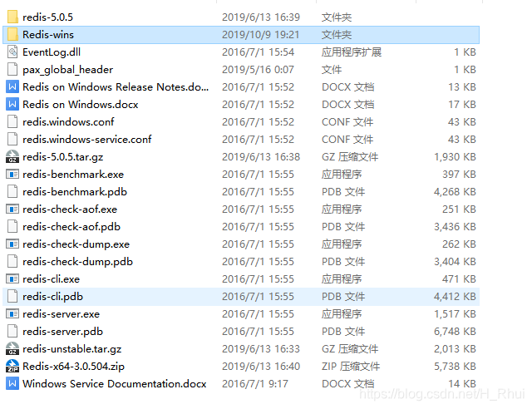Screen dimensions: 532x409
Task: Click the 2019/6/13 16:40 modified date
Action: 261,367
